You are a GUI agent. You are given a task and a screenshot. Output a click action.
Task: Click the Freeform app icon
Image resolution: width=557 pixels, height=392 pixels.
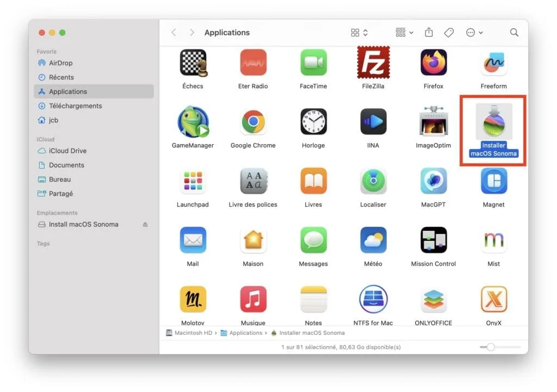[494, 63]
